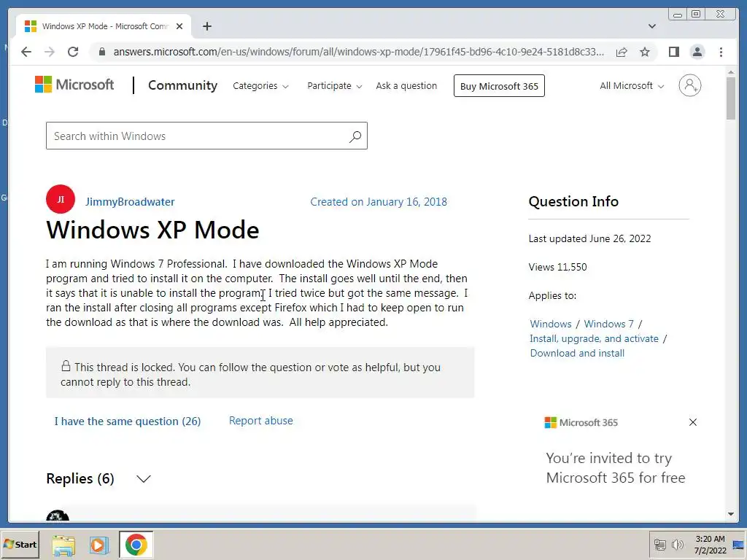Click the Windows XP Mode heading

(152, 230)
